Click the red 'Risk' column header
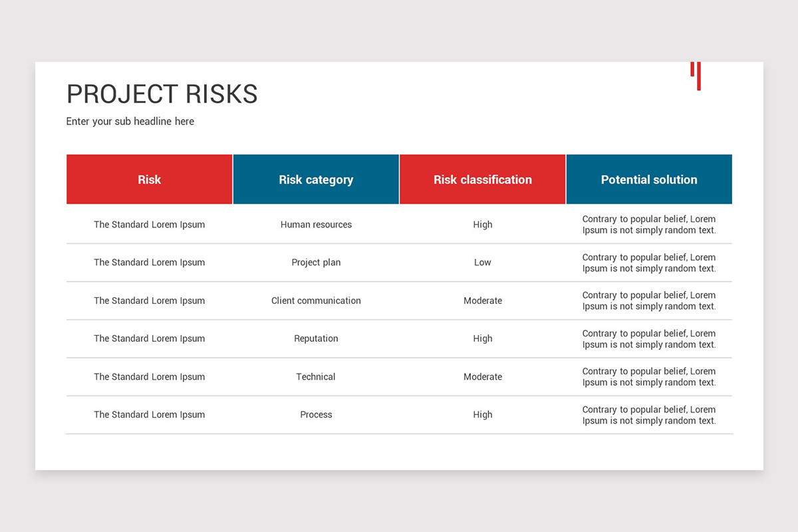798x532 pixels. point(150,180)
